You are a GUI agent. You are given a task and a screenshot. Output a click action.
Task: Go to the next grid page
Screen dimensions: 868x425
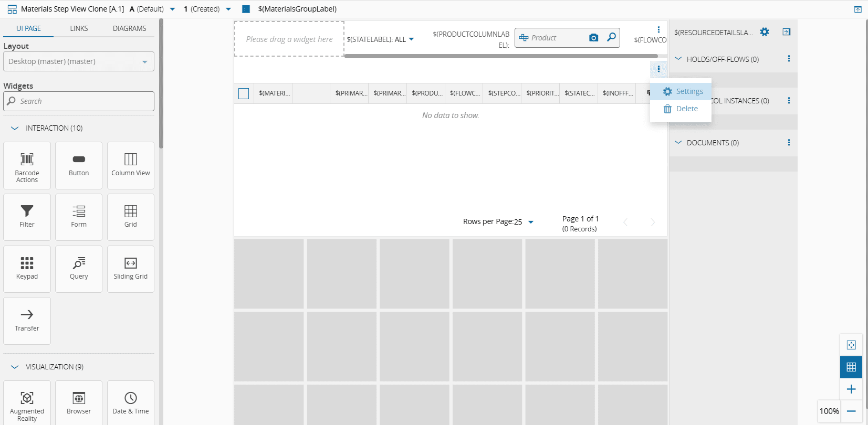pyautogui.click(x=653, y=222)
